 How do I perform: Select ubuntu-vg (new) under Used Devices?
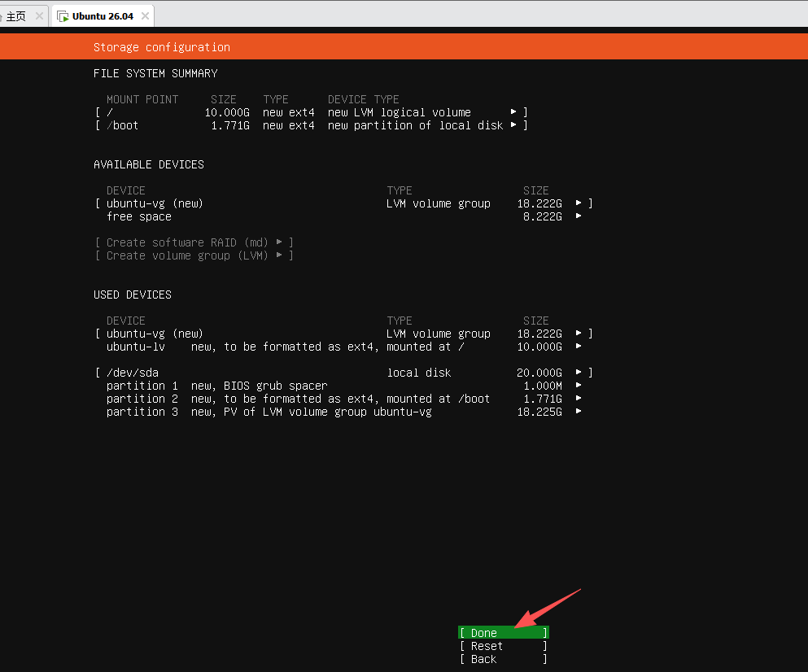[343, 334]
